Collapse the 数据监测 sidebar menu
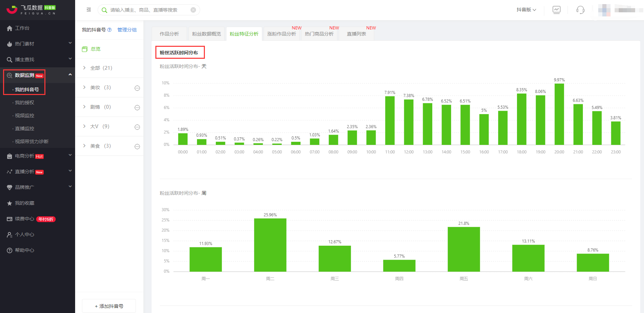Viewport: 644px width, 313px height. (70, 75)
